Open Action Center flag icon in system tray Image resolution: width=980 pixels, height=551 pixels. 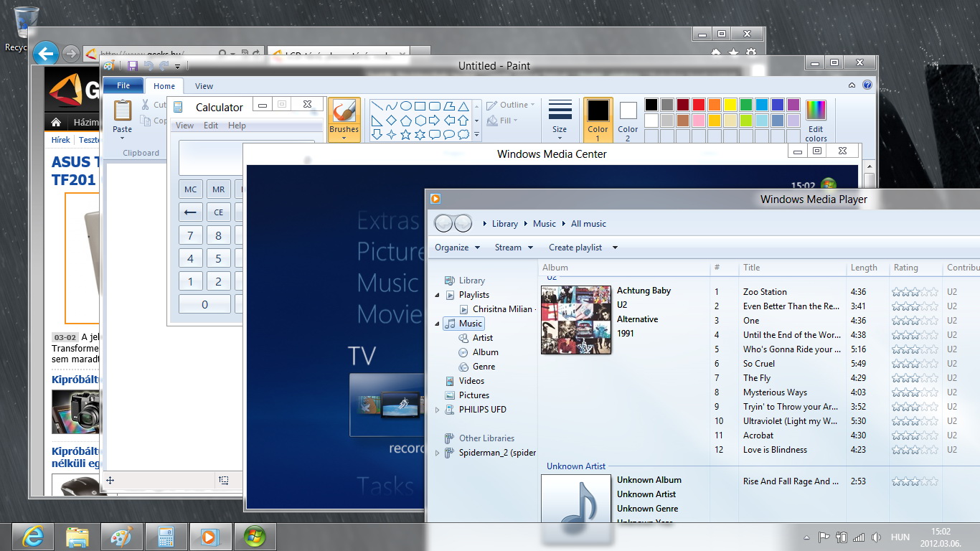click(x=824, y=537)
